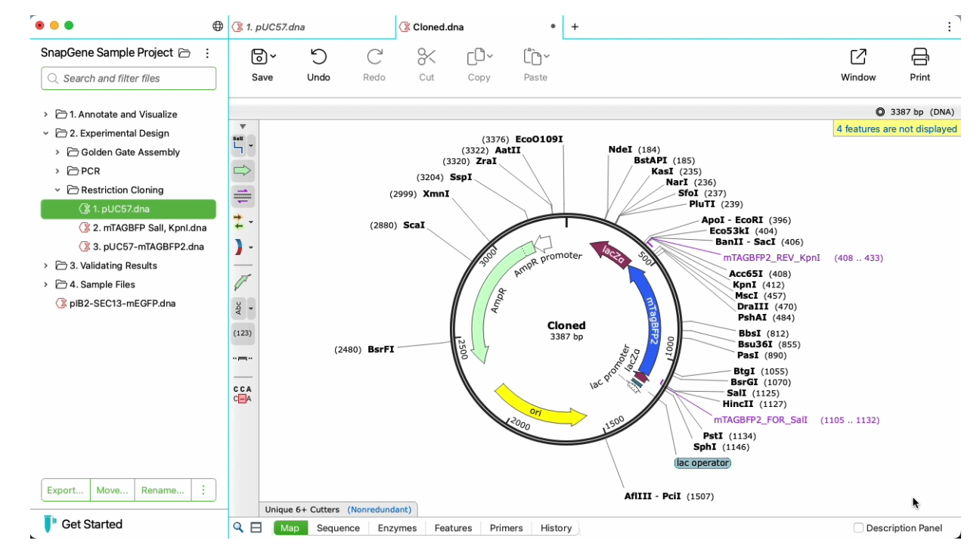Click the Search and filter files field
Viewport: 980px width, 559px height.
point(129,78)
